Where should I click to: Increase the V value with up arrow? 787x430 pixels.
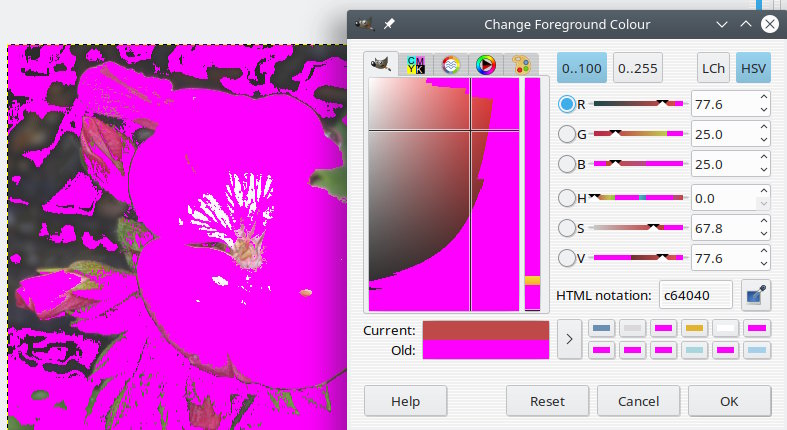[764, 251]
